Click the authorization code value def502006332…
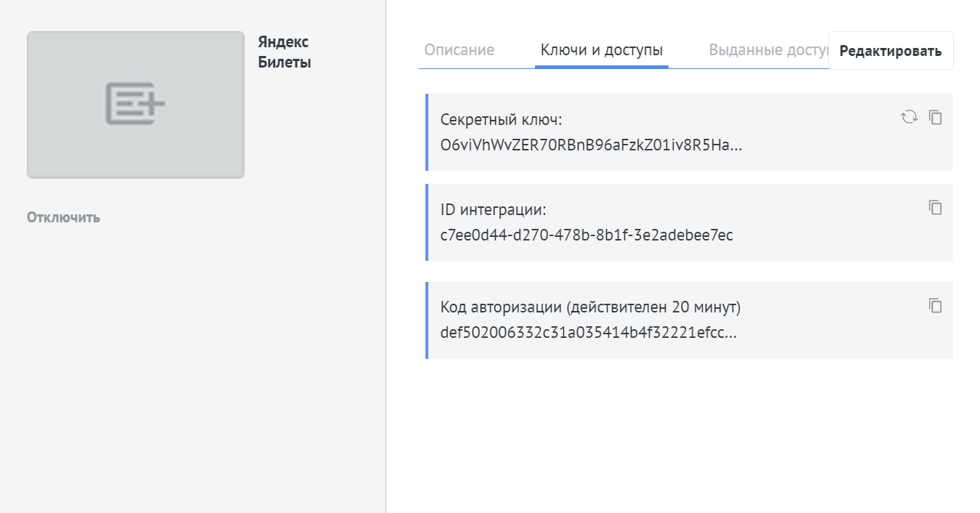Viewport: 980px width, 513px height. (588, 333)
